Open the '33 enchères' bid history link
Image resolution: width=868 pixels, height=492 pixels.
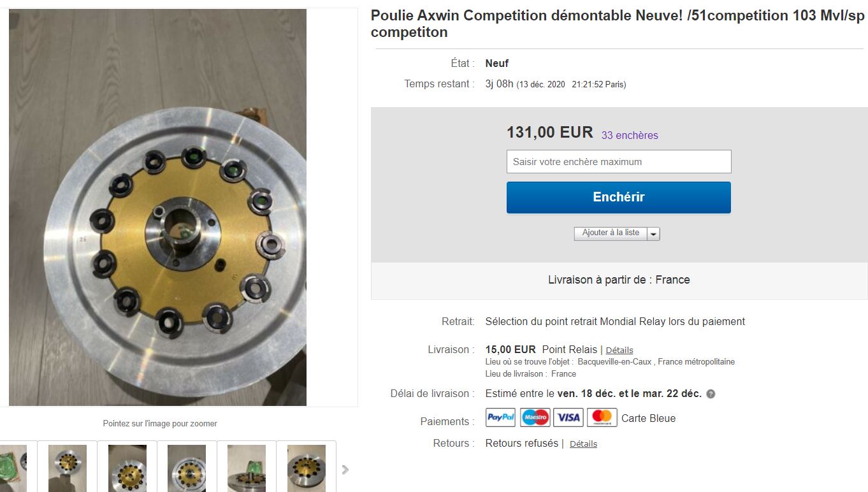[x=630, y=135]
